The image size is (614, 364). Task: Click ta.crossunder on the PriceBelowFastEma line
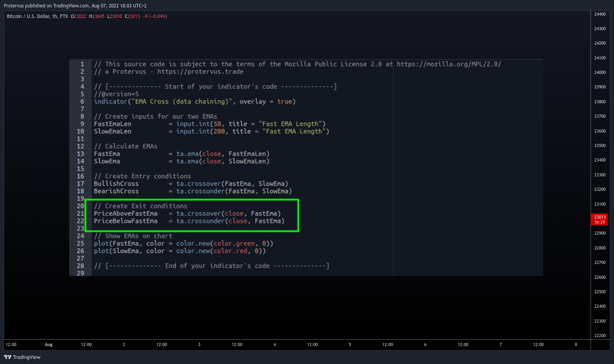click(200, 221)
